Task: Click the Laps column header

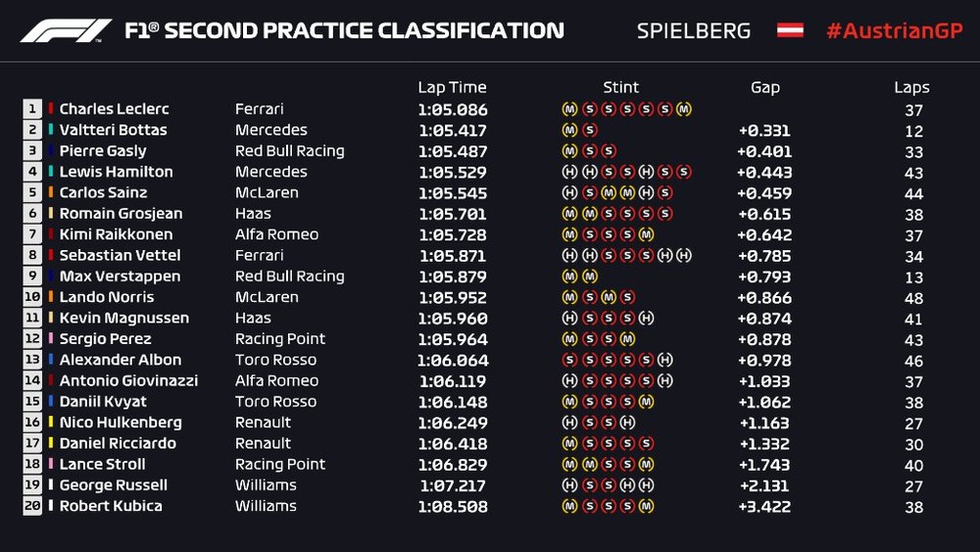Action: click(x=911, y=87)
